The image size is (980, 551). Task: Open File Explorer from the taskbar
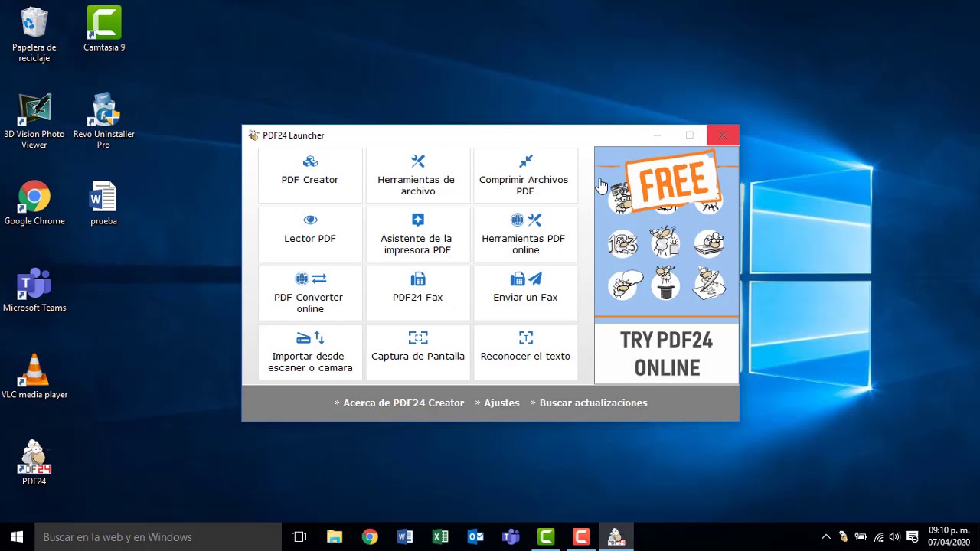point(335,536)
